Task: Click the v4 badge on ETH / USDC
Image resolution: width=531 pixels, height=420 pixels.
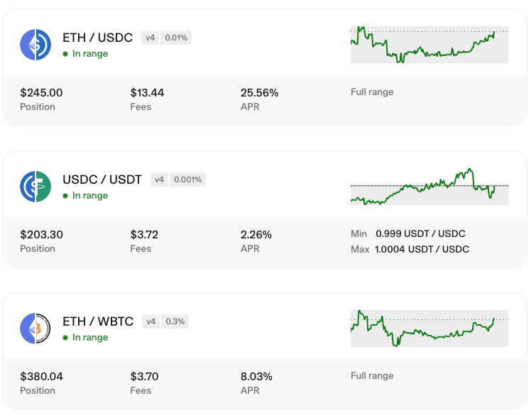Action: [150, 38]
